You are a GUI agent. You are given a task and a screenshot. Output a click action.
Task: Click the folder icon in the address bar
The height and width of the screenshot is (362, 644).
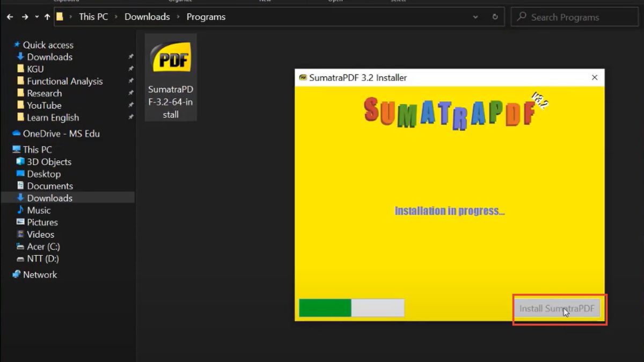60,17
